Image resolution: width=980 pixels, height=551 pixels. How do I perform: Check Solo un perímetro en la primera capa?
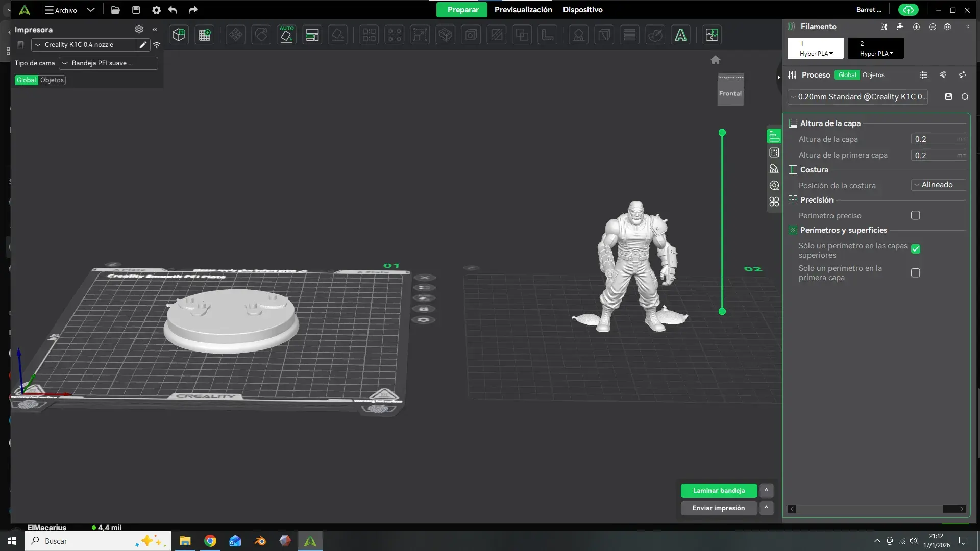point(916,273)
